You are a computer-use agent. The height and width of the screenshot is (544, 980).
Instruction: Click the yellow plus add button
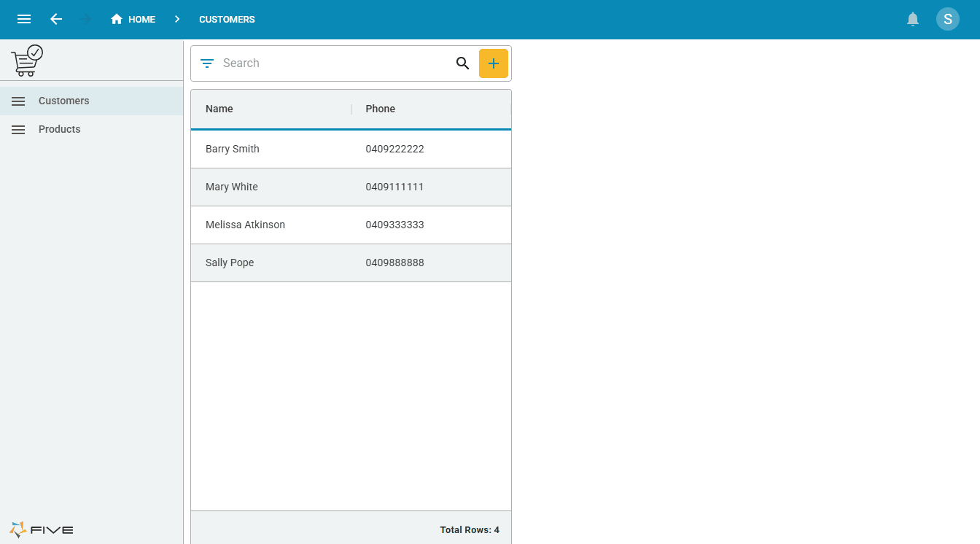coord(493,63)
